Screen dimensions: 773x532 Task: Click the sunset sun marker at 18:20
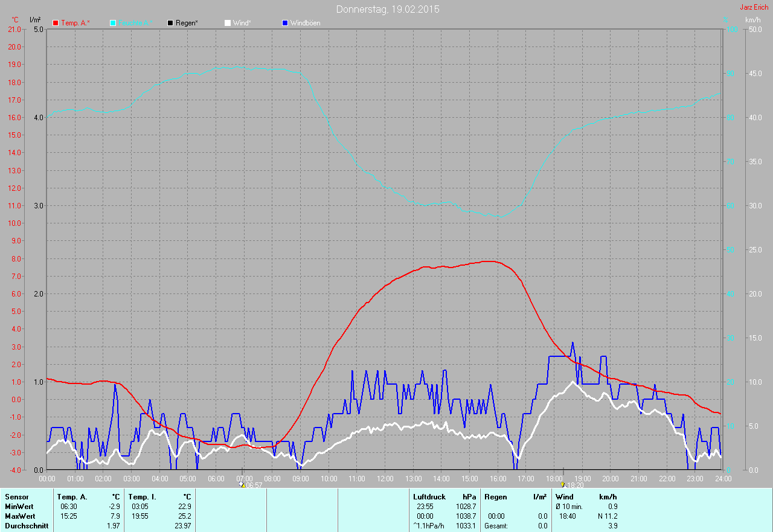[x=563, y=484]
